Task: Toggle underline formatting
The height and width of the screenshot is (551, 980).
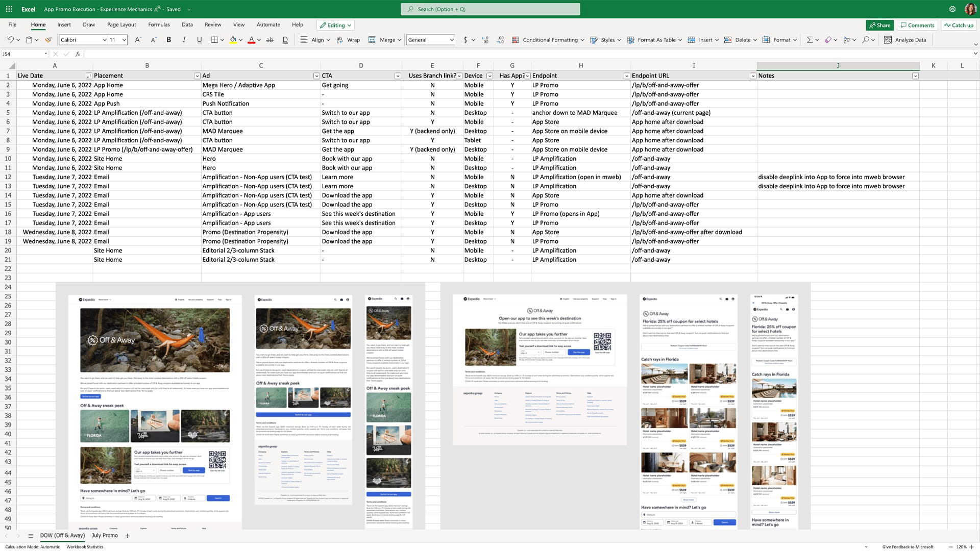Action: point(199,40)
